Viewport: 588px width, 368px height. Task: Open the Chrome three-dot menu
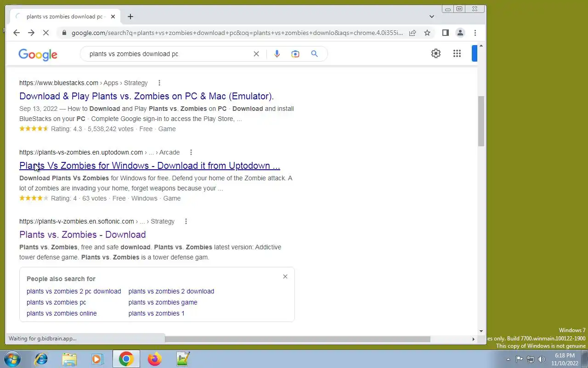click(x=475, y=33)
